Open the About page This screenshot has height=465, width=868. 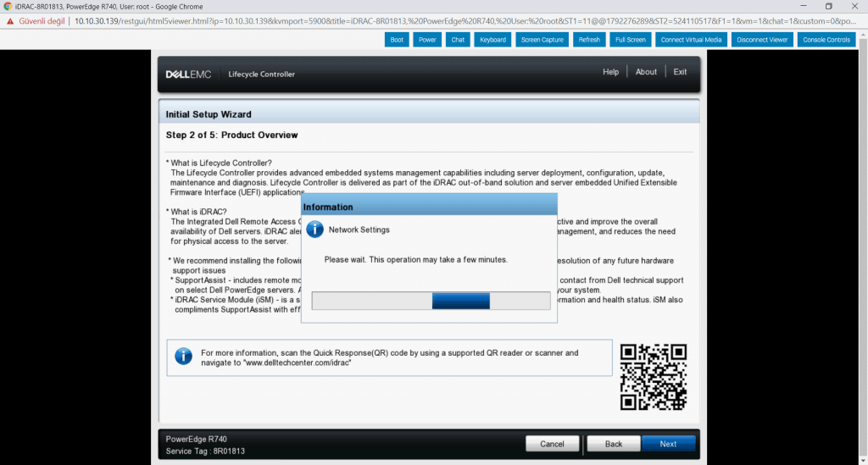pos(646,72)
